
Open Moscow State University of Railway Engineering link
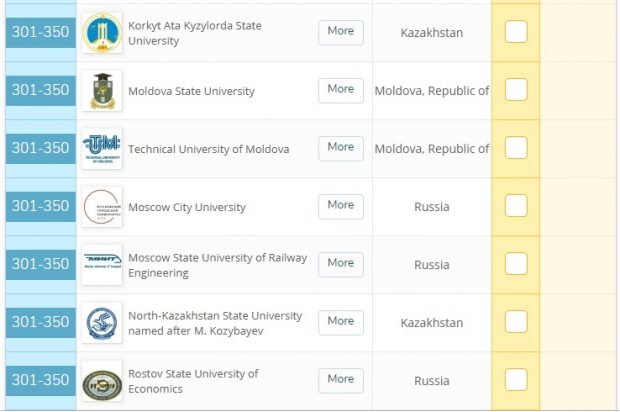click(217, 265)
